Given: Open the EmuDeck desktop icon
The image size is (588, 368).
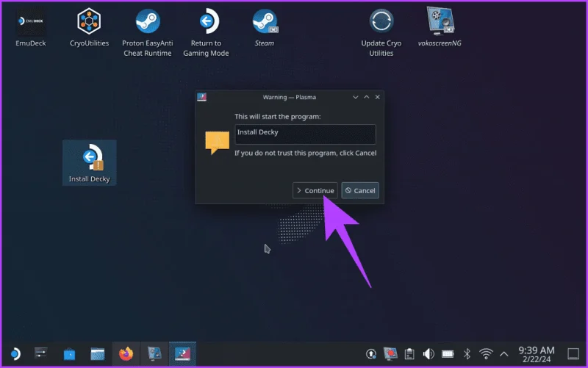Looking at the screenshot, I should (x=31, y=27).
